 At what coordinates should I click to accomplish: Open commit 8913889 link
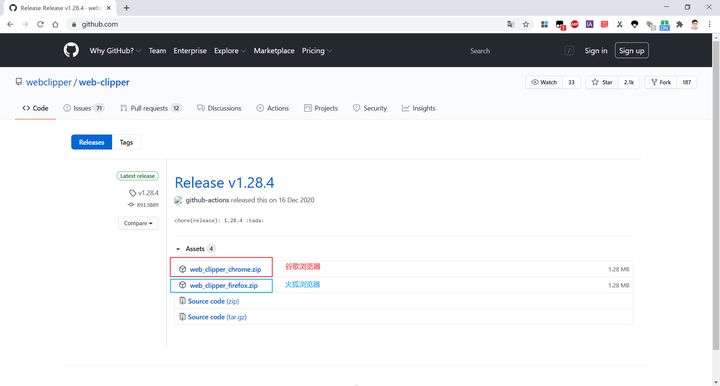click(144, 205)
